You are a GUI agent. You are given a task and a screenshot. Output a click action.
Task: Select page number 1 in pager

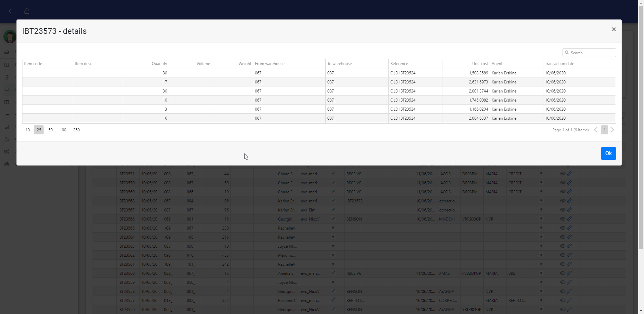coord(604,130)
